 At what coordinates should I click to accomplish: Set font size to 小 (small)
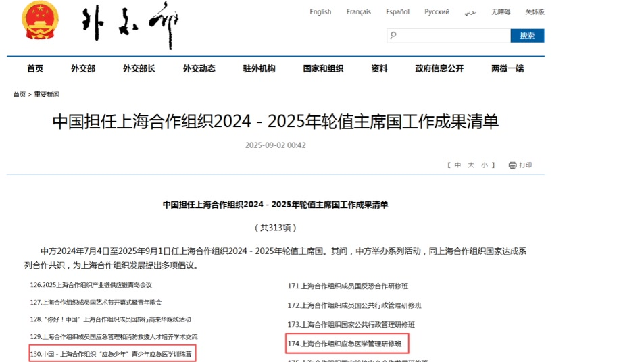point(484,165)
